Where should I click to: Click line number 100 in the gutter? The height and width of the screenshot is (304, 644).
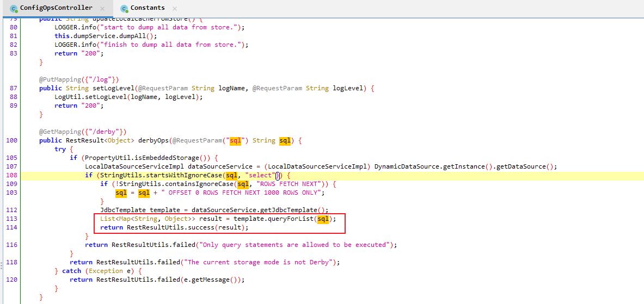11,140
